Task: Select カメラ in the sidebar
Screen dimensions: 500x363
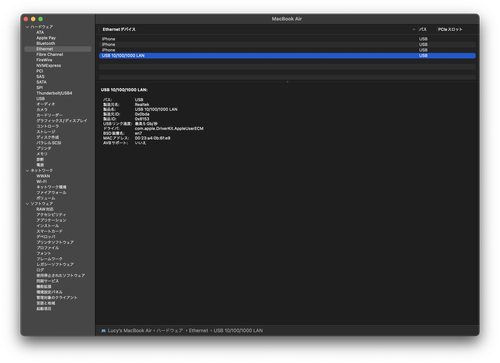Action: [42, 110]
